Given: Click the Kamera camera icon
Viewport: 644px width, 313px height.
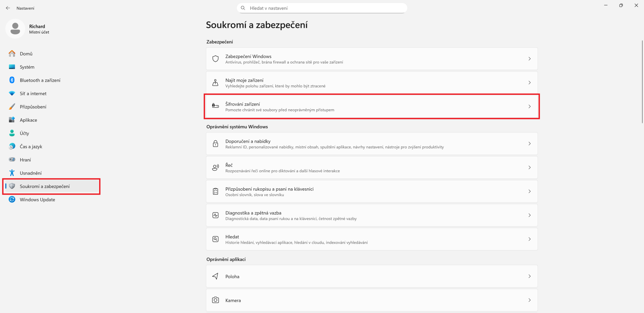Looking at the screenshot, I should 215,300.
